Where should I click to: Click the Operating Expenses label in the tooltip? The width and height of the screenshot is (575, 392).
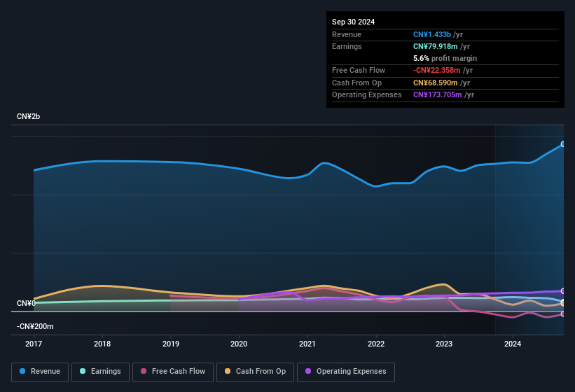(x=367, y=94)
